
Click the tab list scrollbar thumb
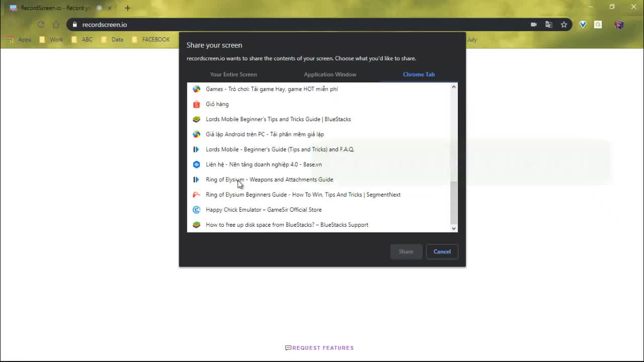pyautogui.click(x=454, y=203)
